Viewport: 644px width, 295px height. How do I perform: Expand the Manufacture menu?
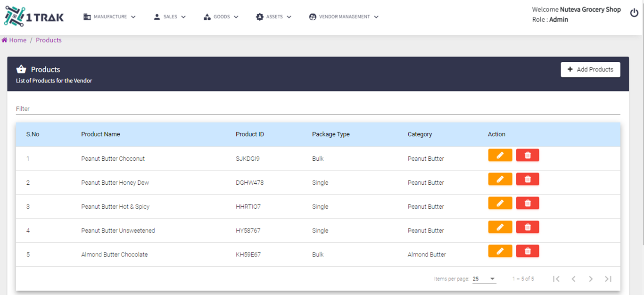(x=109, y=17)
